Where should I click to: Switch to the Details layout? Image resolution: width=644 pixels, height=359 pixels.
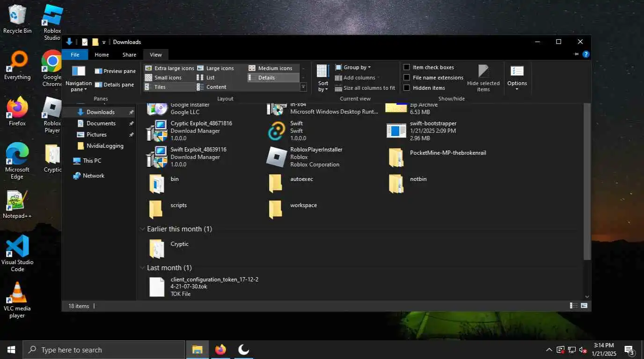(x=273, y=78)
